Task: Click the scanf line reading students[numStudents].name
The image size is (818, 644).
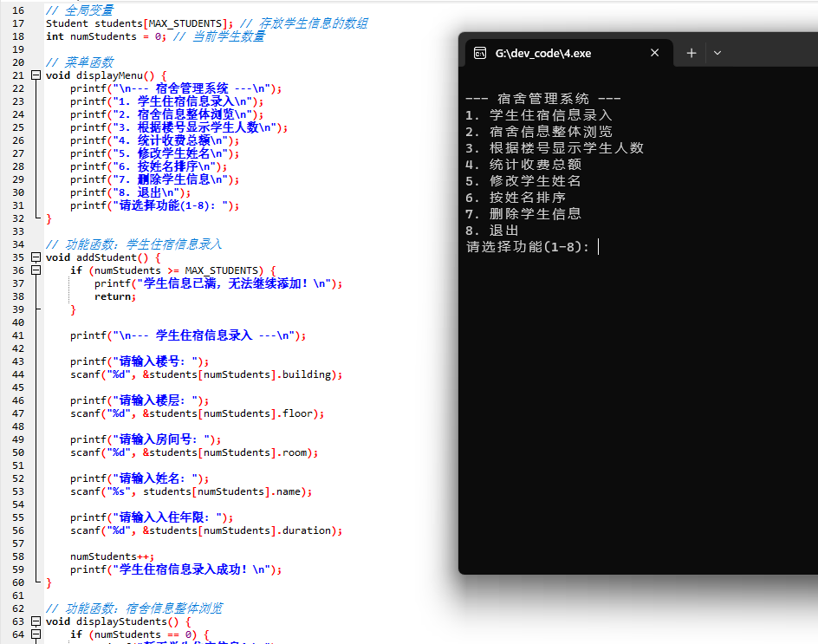Action: [192, 491]
